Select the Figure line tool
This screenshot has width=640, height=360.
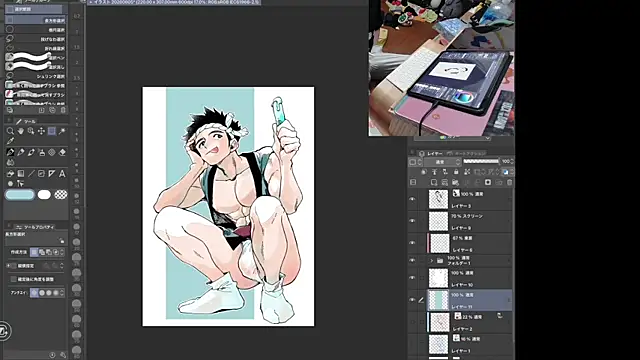click(x=31, y=173)
